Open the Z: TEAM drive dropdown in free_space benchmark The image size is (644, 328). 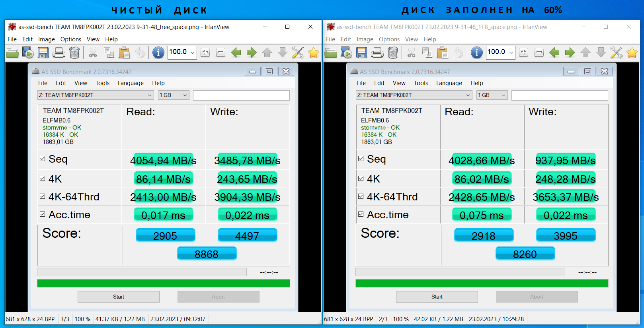(x=96, y=95)
